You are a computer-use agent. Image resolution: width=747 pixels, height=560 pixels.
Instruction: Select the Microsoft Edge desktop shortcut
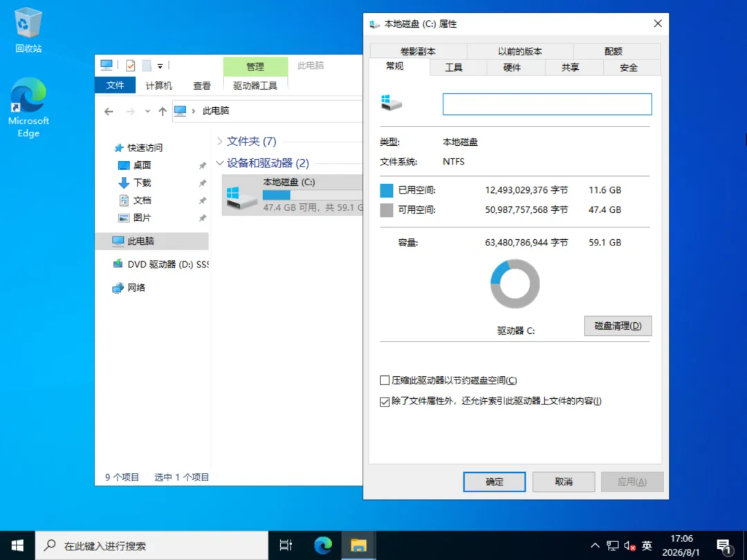pyautogui.click(x=28, y=108)
